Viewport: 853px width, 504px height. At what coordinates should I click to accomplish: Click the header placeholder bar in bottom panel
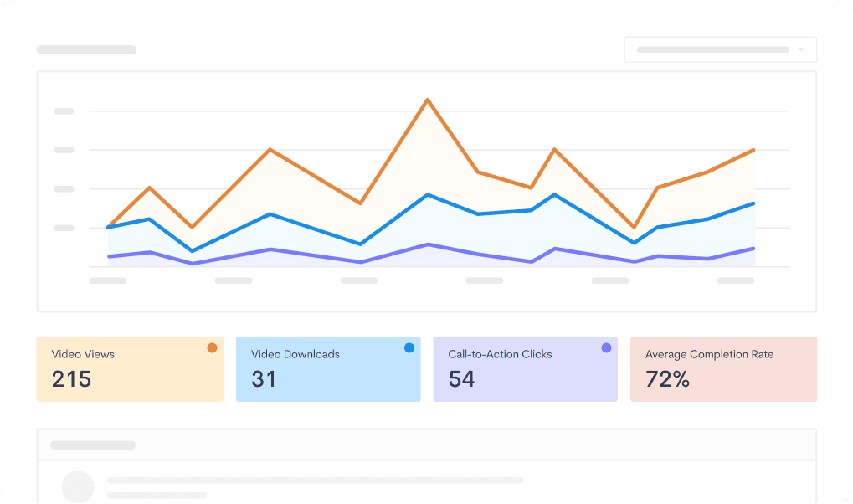click(x=93, y=445)
